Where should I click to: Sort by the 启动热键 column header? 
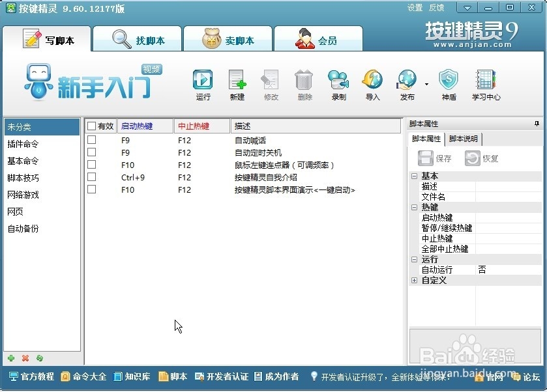click(x=145, y=126)
